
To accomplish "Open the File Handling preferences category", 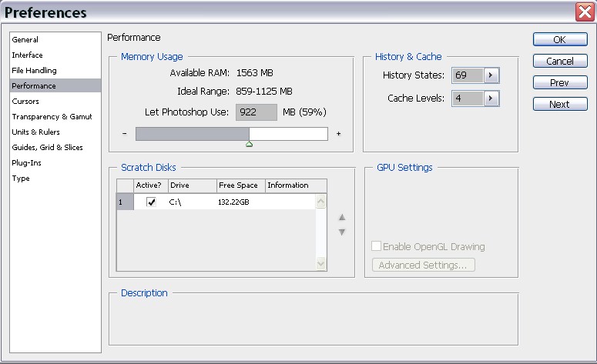I will [34, 71].
